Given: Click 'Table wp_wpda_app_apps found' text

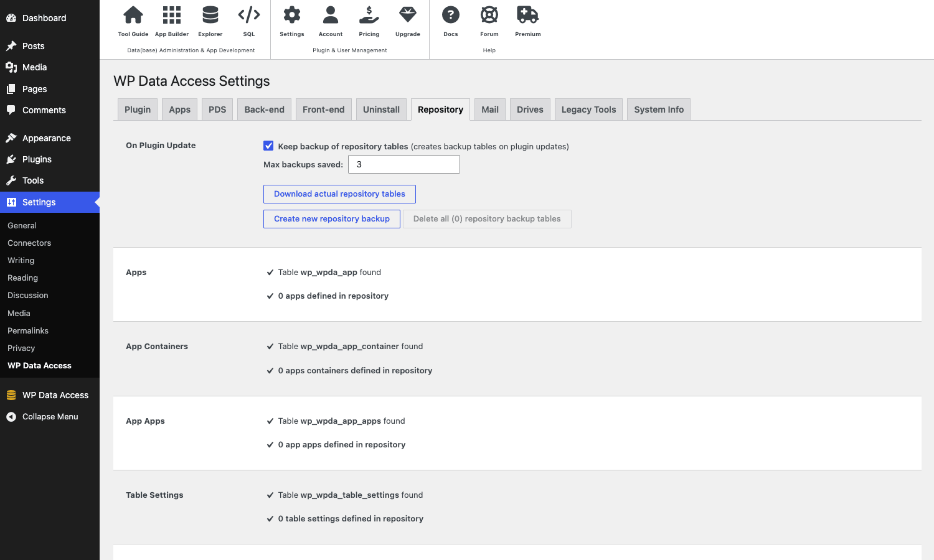Looking at the screenshot, I should 341,421.
